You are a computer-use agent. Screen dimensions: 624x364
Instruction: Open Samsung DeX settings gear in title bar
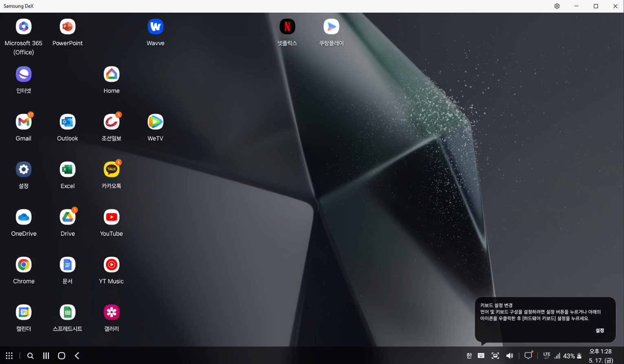557,6
